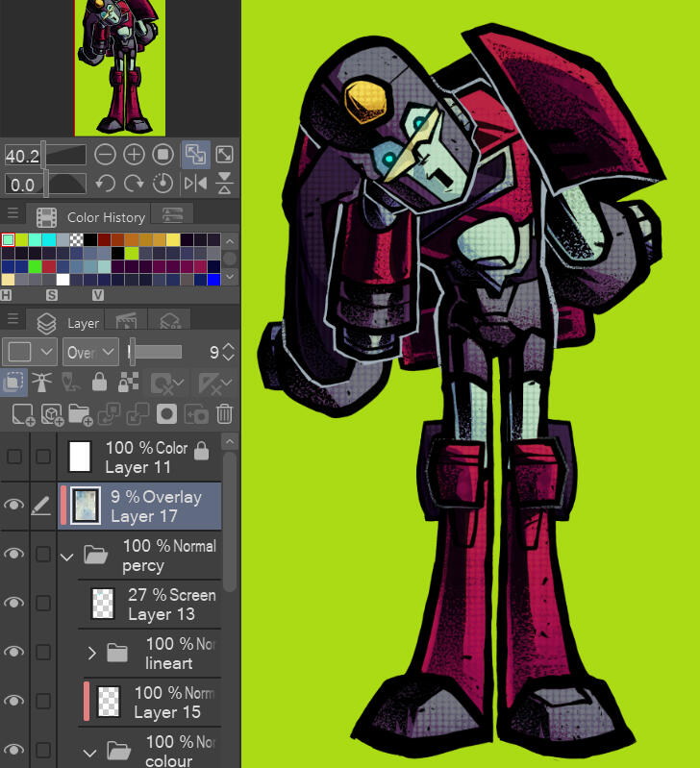Open the enable mask dropdown
The height and width of the screenshot is (768, 700).
[x=167, y=384]
